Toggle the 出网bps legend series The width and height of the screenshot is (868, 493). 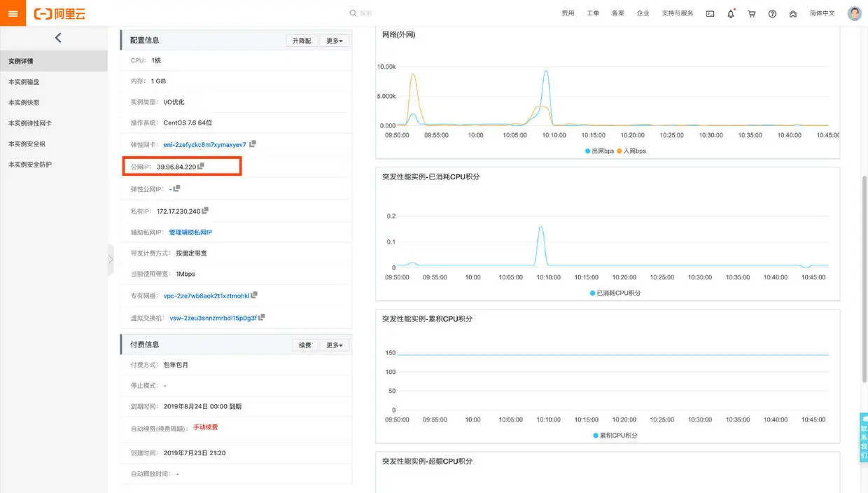[599, 151]
